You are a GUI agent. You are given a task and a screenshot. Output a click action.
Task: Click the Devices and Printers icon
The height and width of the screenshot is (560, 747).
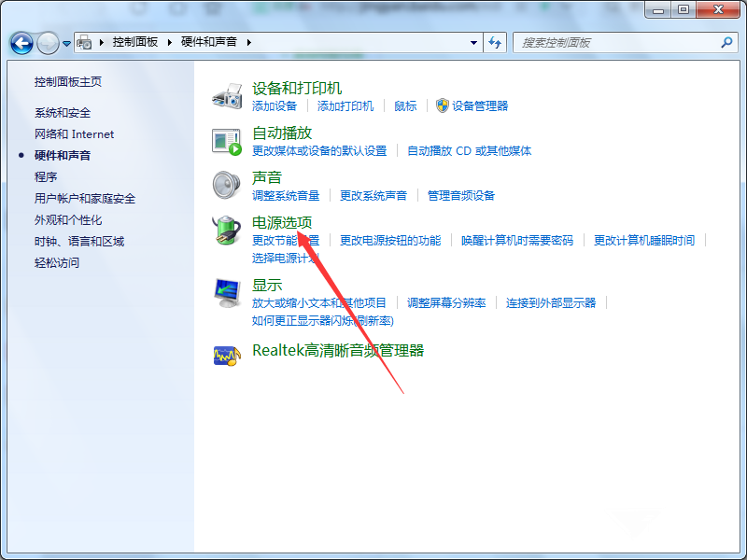point(227,96)
